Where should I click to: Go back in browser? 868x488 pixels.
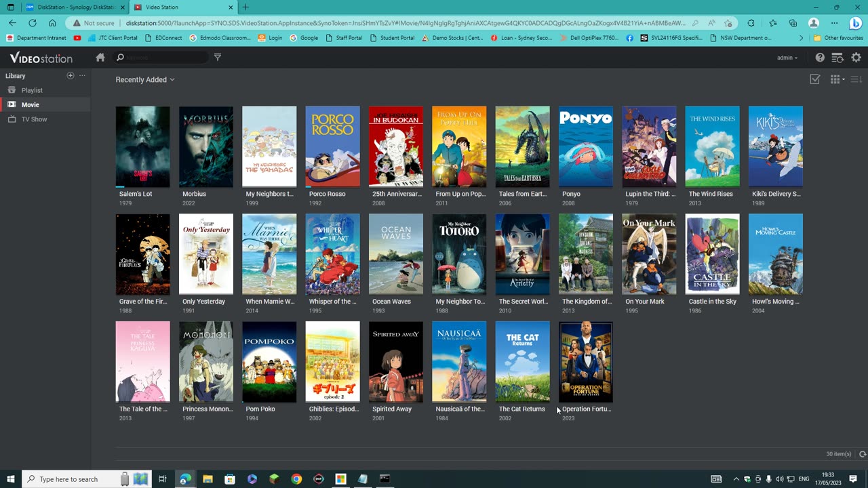pyautogui.click(x=12, y=23)
